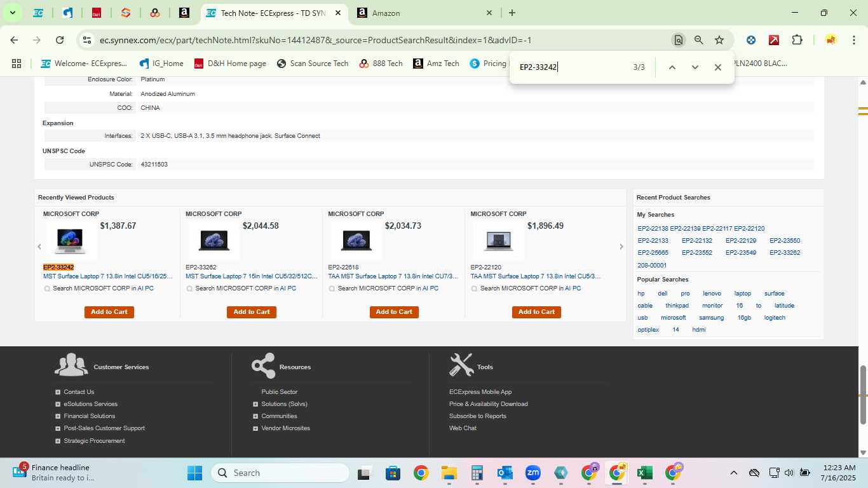
Task: Close the Tech Note ECExpress tab
Action: (338, 13)
